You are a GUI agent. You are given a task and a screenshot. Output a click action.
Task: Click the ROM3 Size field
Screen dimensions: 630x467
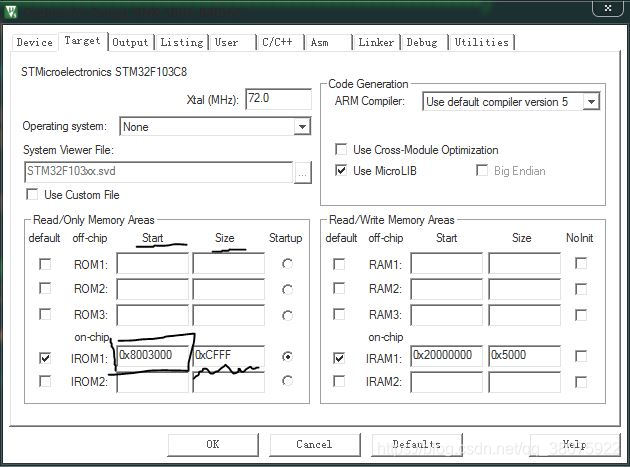[x=229, y=314]
